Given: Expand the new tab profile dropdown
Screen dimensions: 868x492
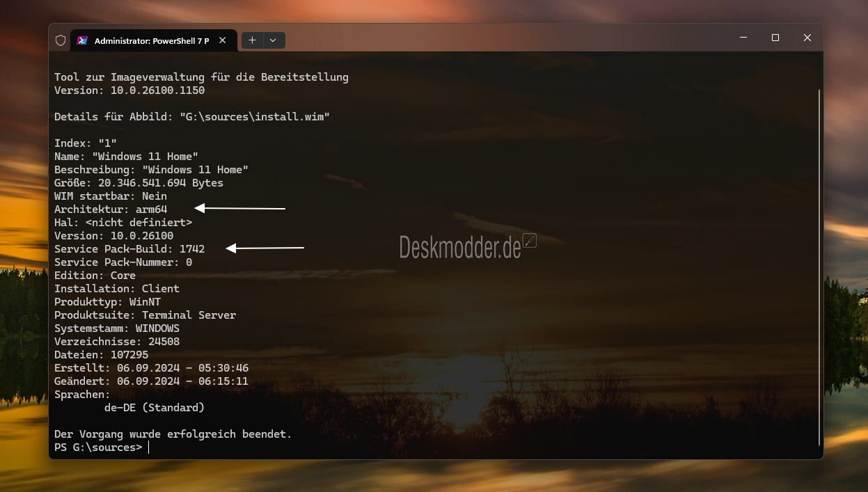Looking at the screenshot, I should click(x=273, y=40).
